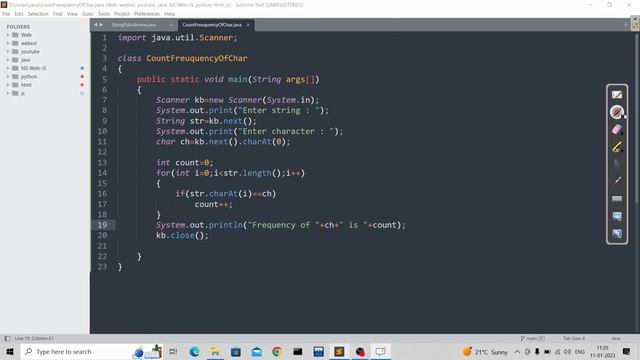The width and height of the screenshot is (640, 360).
Task: Expand the js folder
Action: point(8,93)
